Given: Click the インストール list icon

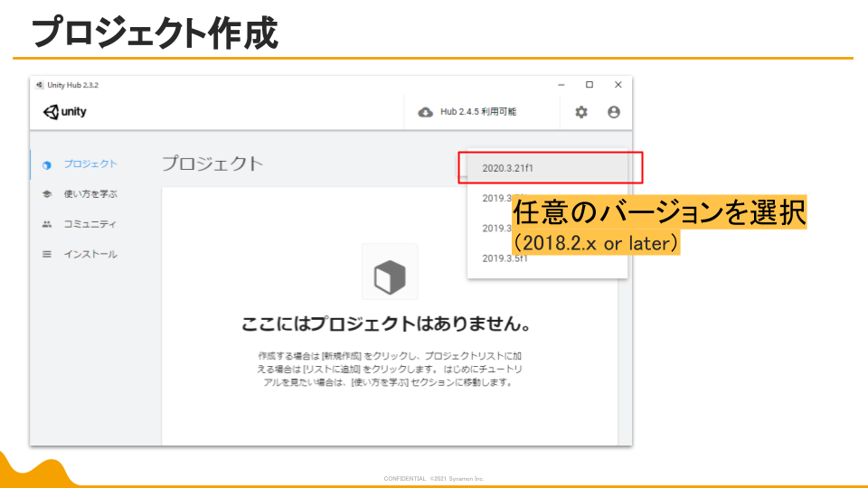Looking at the screenshot, I should pyautogui.click(x=46, y=255).
